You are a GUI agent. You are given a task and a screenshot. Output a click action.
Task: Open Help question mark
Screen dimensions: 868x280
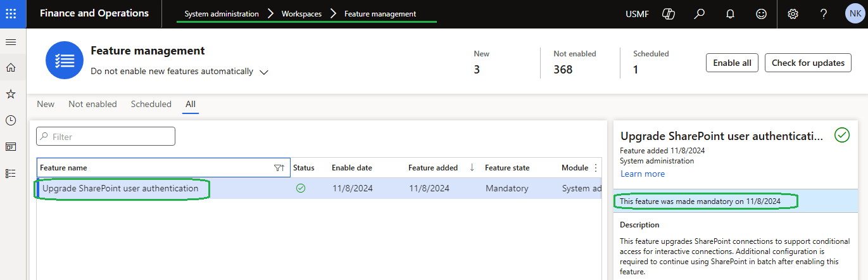click(824, 14)
